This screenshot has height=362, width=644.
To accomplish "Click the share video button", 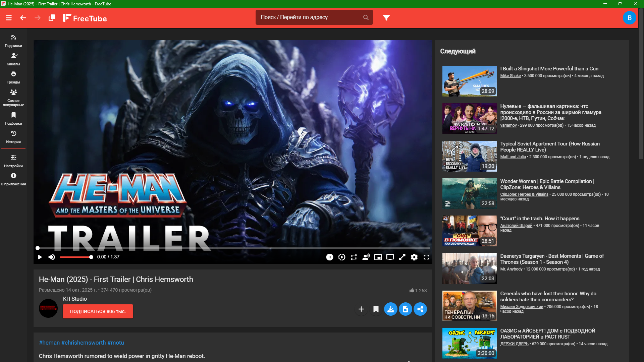I will coord(420,309).
